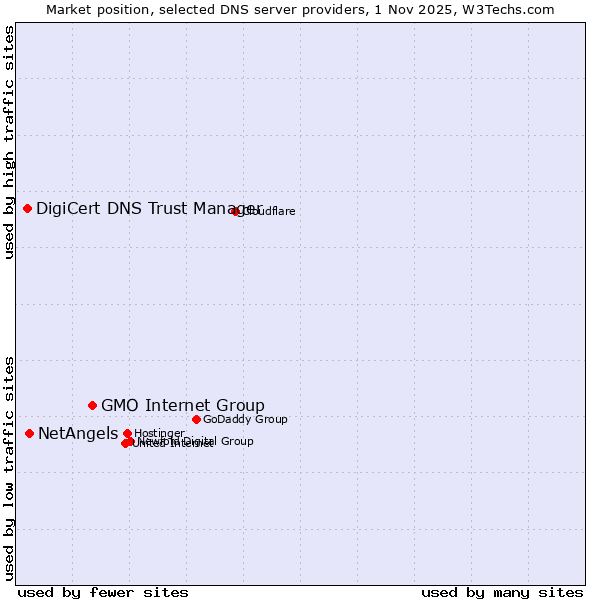The height and width of the screenshot is (600, 600).
Task: Click the GoDaddy Group text label
Action: tap(245, 419)
